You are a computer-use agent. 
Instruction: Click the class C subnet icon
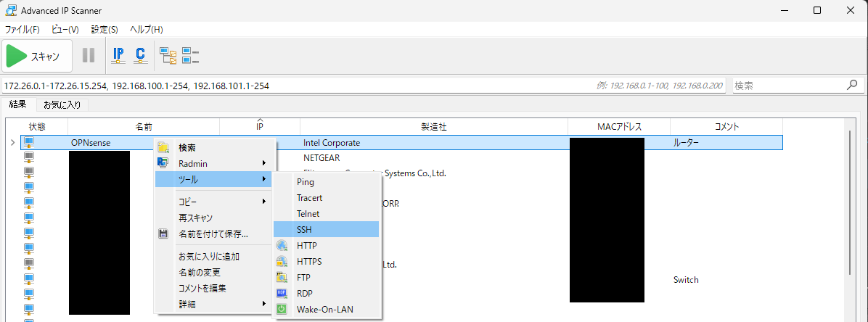(141, 55)
